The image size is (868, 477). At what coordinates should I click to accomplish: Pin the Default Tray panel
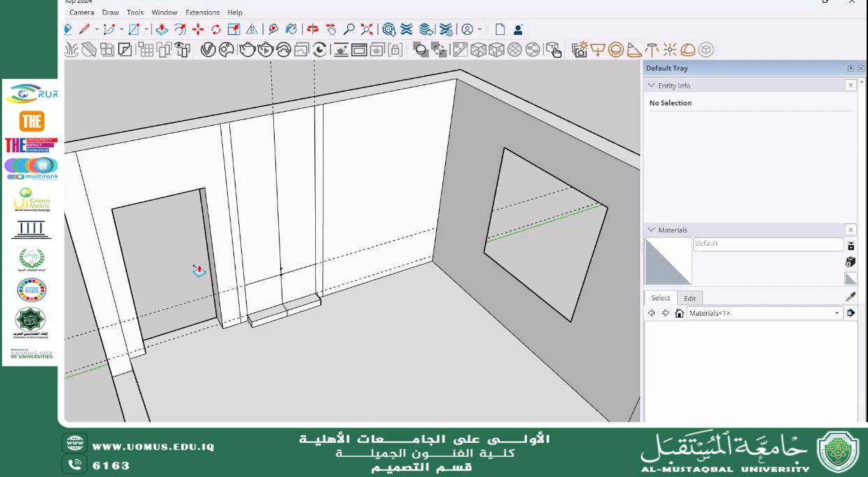[x=851, y=68]
